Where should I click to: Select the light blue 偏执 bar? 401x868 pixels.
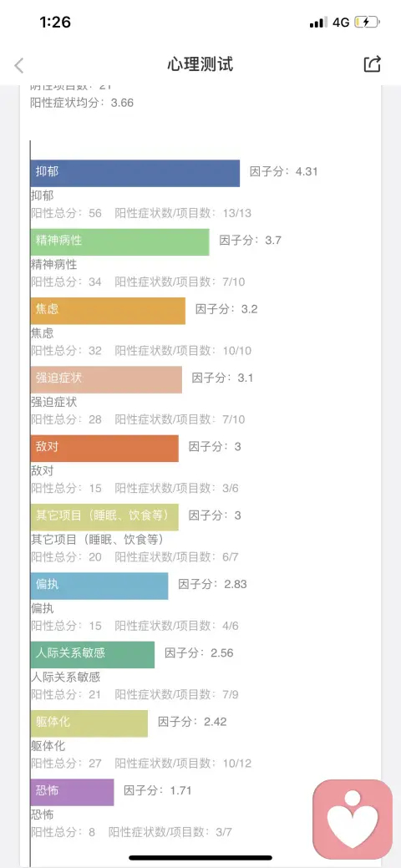click(x=99, y=586)
